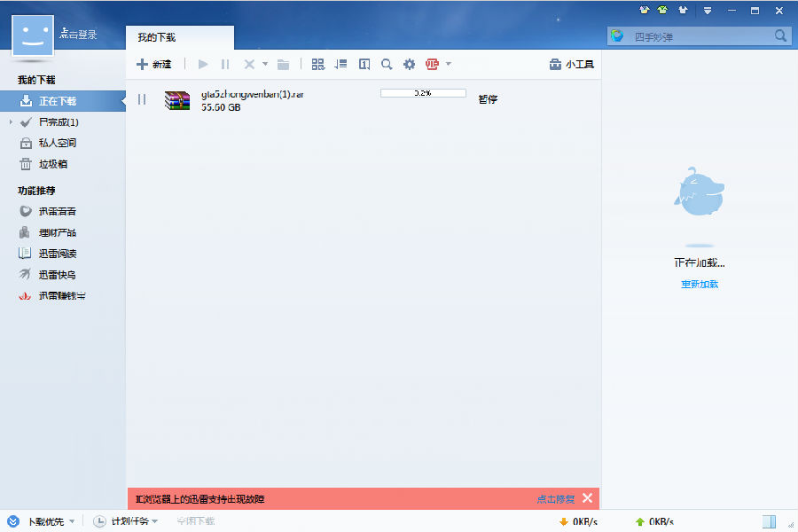Click 更新加载 to reload the panel

coord(700,284)
